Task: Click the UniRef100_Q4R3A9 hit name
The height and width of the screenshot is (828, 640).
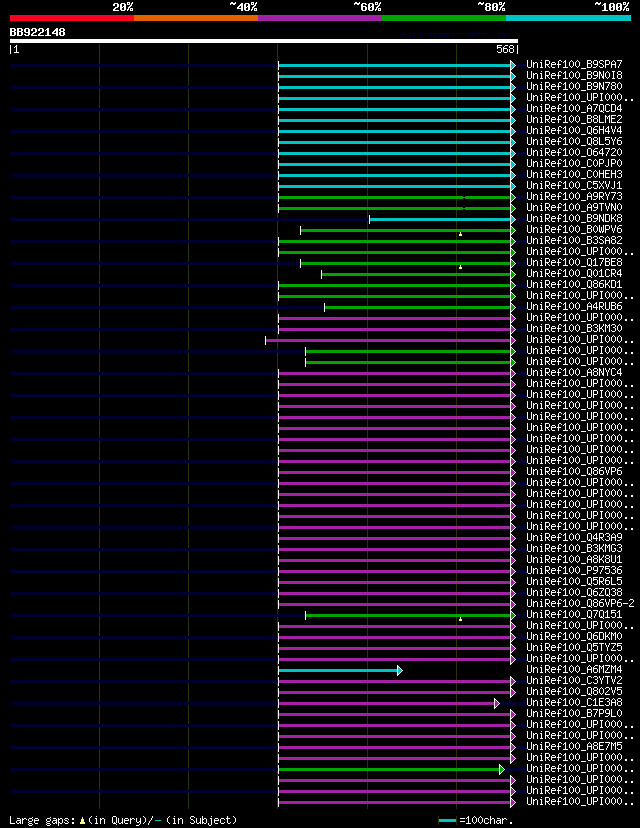Action: click(x=574, y=538)
